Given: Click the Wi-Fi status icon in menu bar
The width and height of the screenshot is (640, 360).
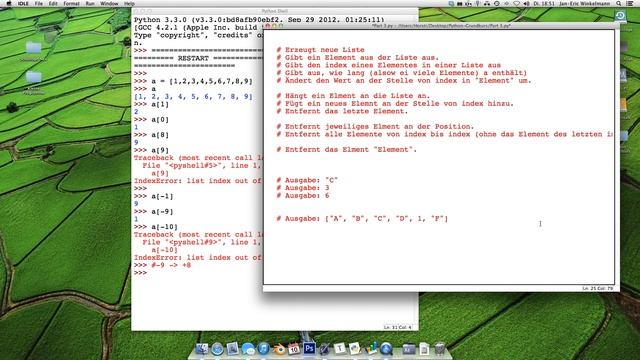Looking at the screenshot, I should (x=516, y=3).
